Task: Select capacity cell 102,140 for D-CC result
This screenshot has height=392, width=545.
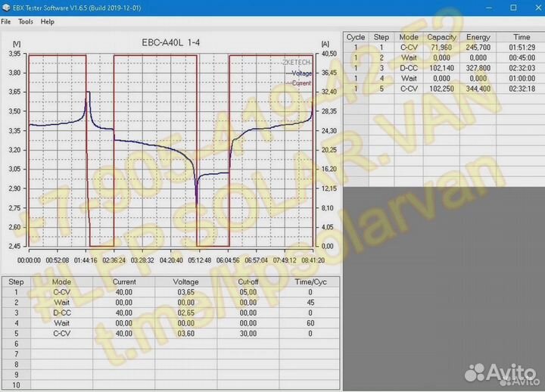Action: pos(441,68)
